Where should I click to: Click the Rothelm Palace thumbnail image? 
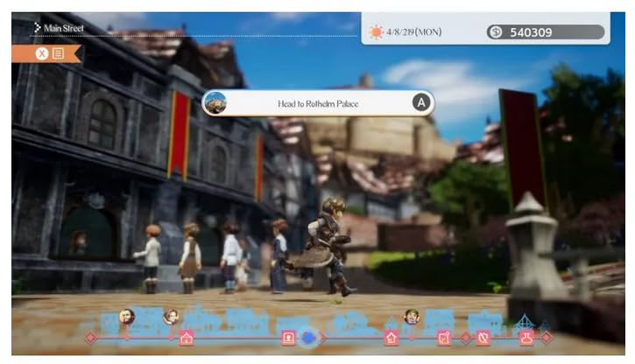(215, 102)
